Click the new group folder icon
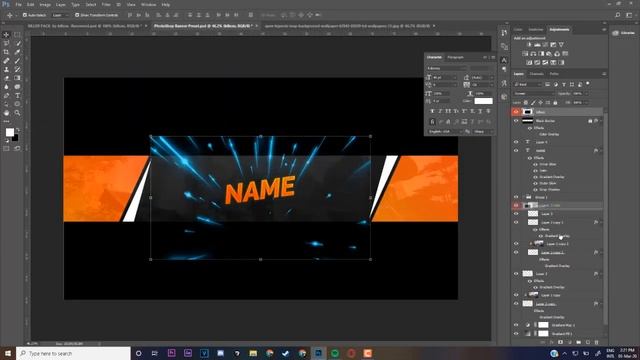This screenshot has height=360, width=640. pyautogui.click(x=578, y=342)
